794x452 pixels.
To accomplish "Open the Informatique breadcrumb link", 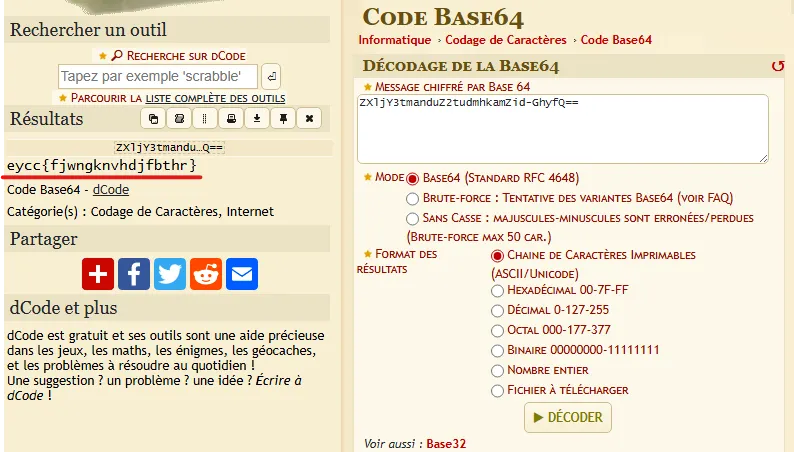I will tap(394, 40).
